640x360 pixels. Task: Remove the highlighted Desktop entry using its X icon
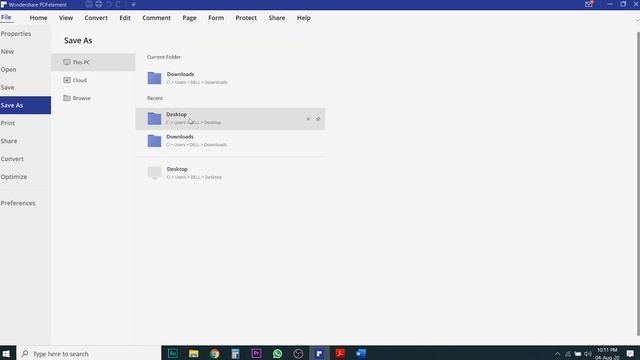(308, 119)
